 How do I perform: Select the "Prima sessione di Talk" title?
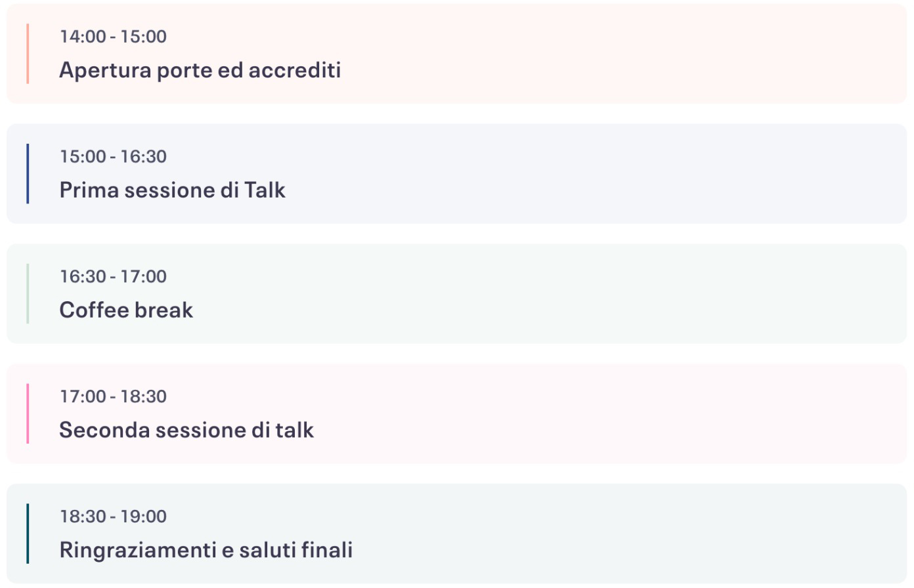click(x=172, y=190)
